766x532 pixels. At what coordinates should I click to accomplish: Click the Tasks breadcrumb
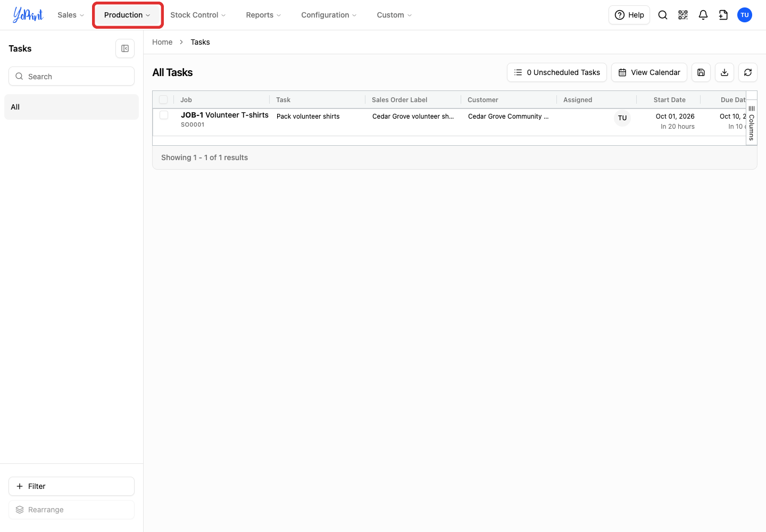(200, 42)
